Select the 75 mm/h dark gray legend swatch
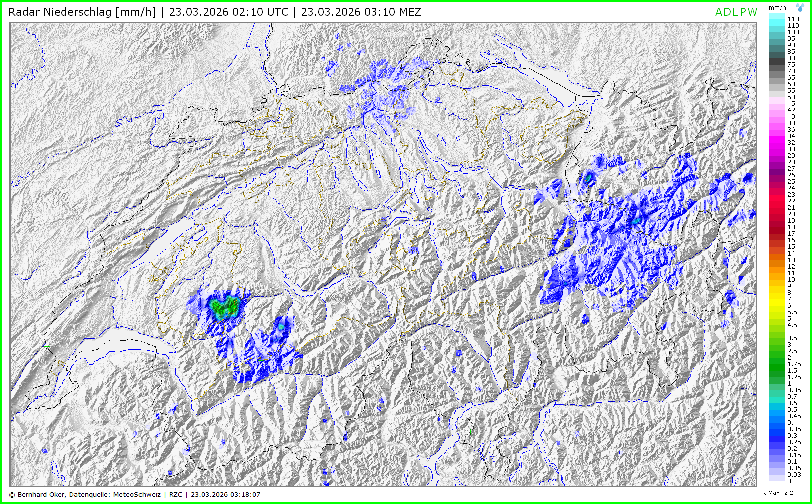The width and height of the screenshot is (812, 504). click(777, 64)
